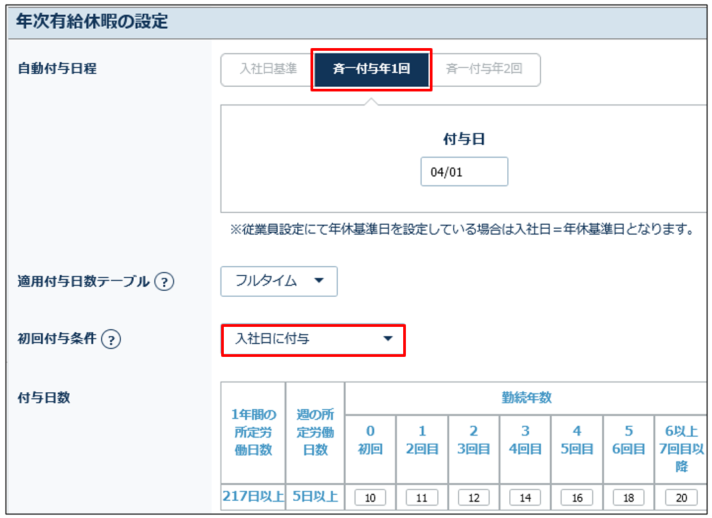
Task: Click the 2回目 grant days field showing 11
Action: pos(422,498)
